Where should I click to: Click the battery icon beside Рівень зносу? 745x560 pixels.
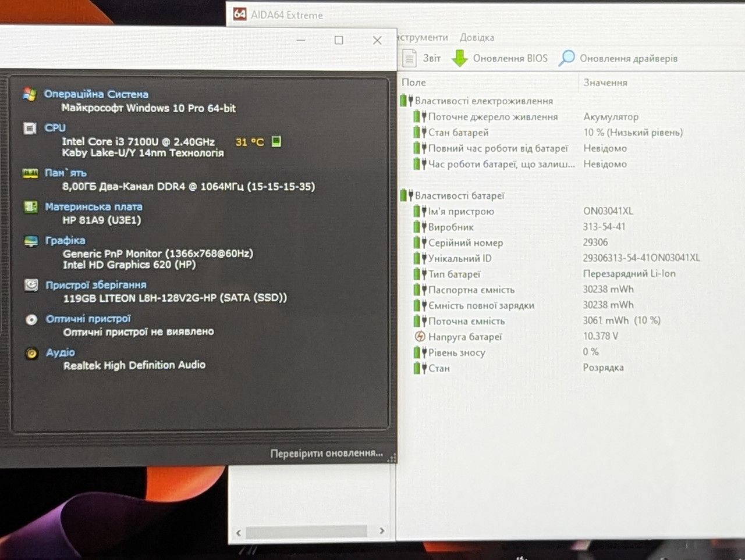420,352
